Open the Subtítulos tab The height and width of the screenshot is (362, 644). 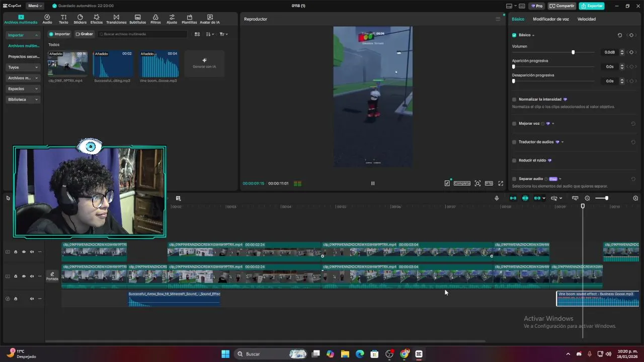coord(138,19)
